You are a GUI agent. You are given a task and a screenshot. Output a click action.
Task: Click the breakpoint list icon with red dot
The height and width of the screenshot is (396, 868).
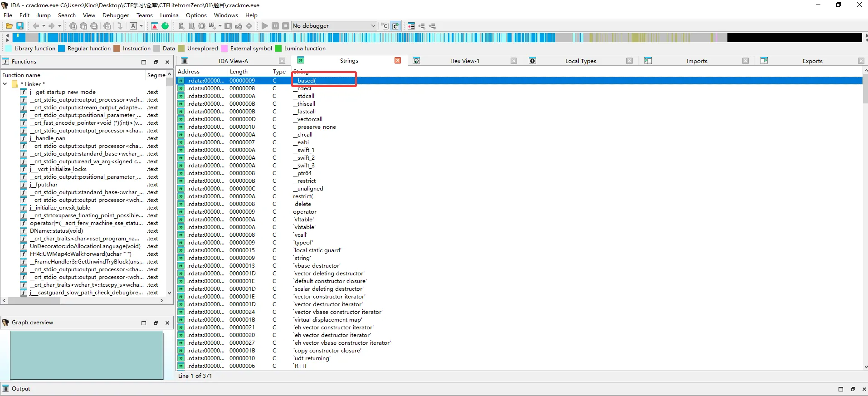pyautogui.click(x=411, y=26)
